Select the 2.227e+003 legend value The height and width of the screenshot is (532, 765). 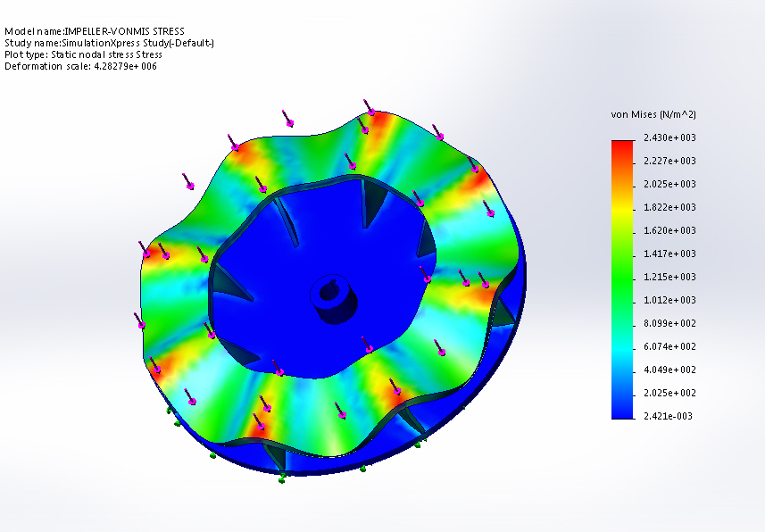click(669, 161)
